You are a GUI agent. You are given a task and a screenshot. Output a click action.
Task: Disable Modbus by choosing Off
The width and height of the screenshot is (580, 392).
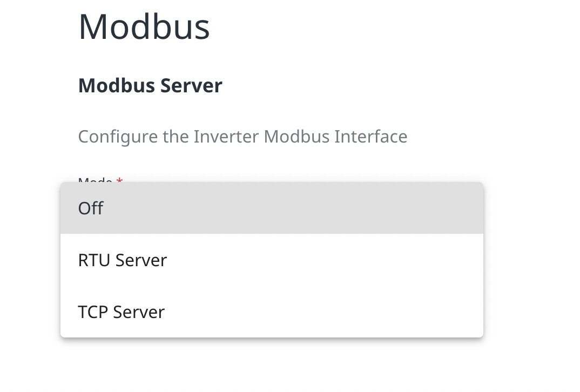272,208
